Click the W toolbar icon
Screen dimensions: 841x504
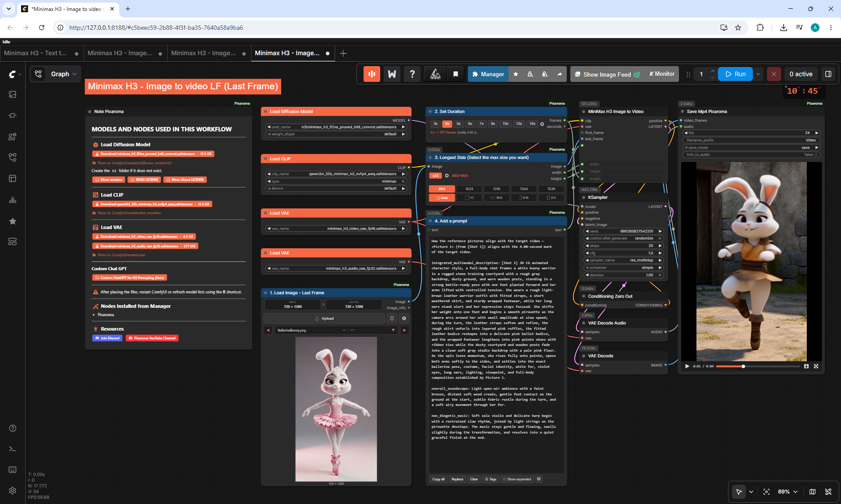392,74
